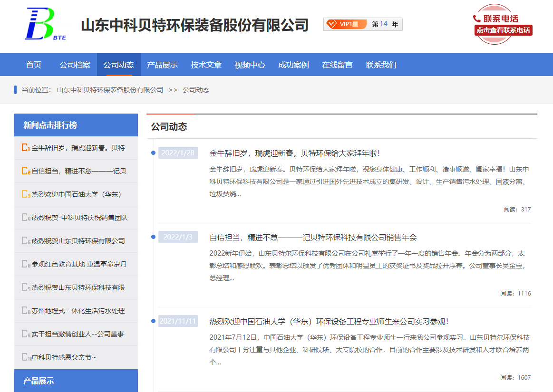
Task: Select sidebar news 中科贝特感恩父亲节
Action: point(64,357)
